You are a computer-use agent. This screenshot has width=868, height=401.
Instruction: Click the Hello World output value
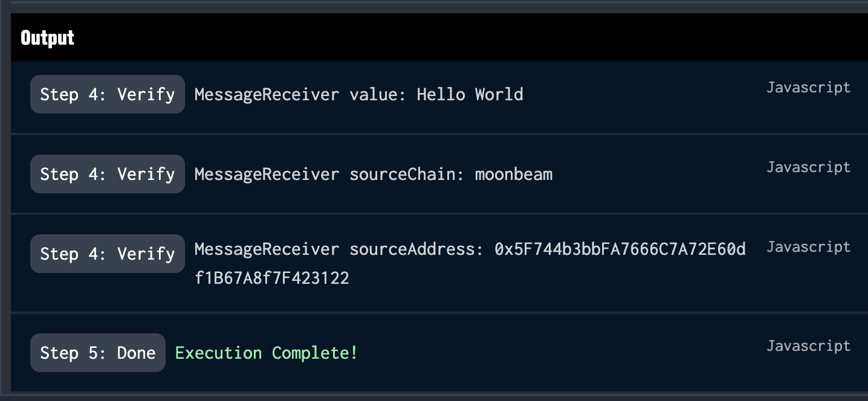pos(470,94)
